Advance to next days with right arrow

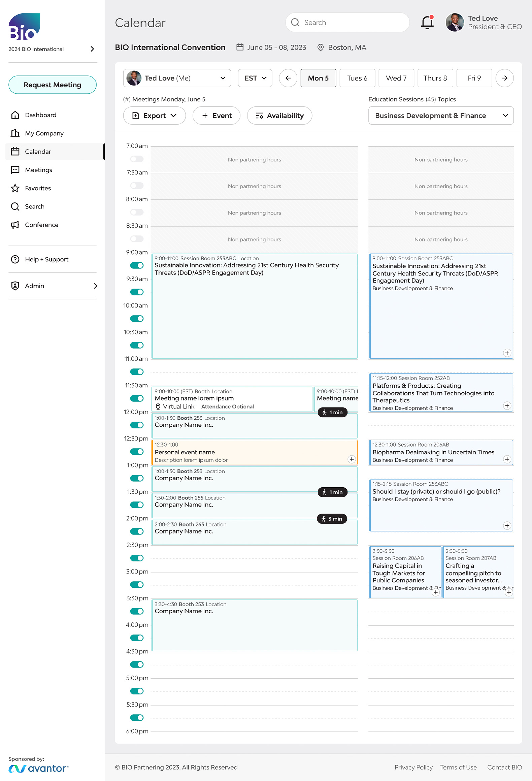point(504,78)
